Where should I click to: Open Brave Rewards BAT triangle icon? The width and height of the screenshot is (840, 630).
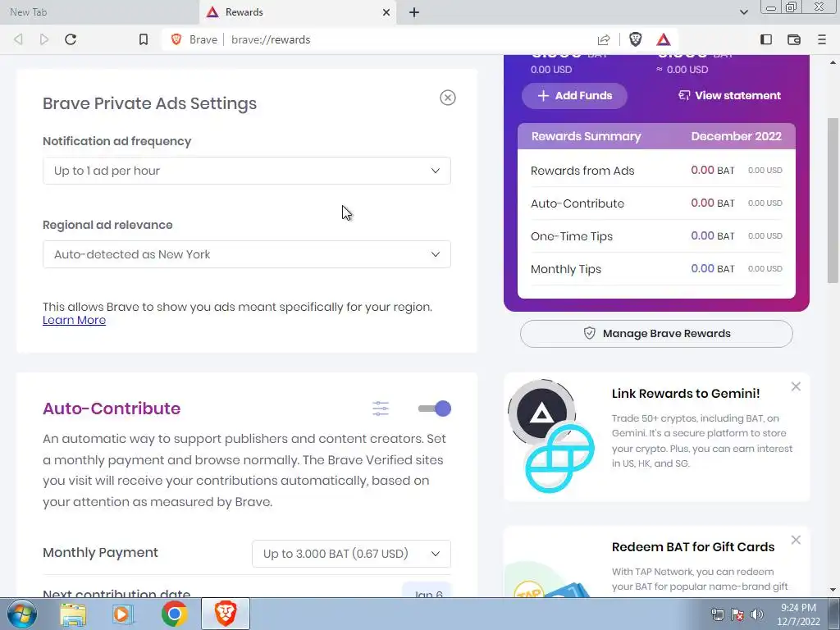[x=663, y=39]
